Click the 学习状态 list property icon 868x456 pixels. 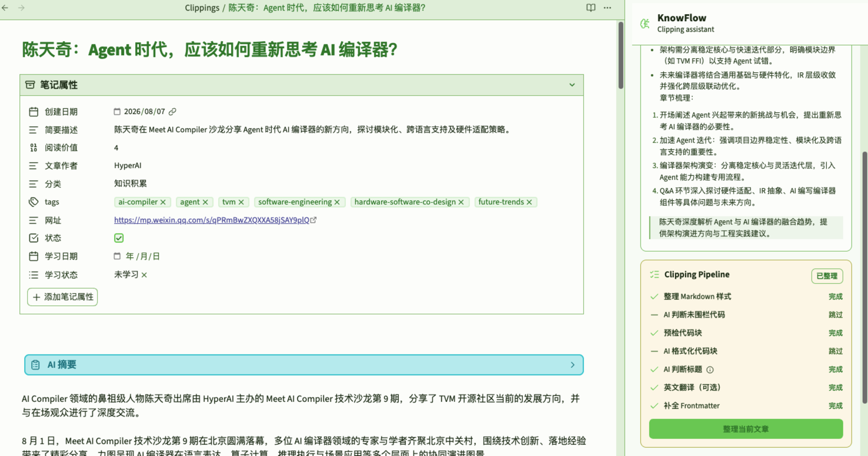coord(34,274)
